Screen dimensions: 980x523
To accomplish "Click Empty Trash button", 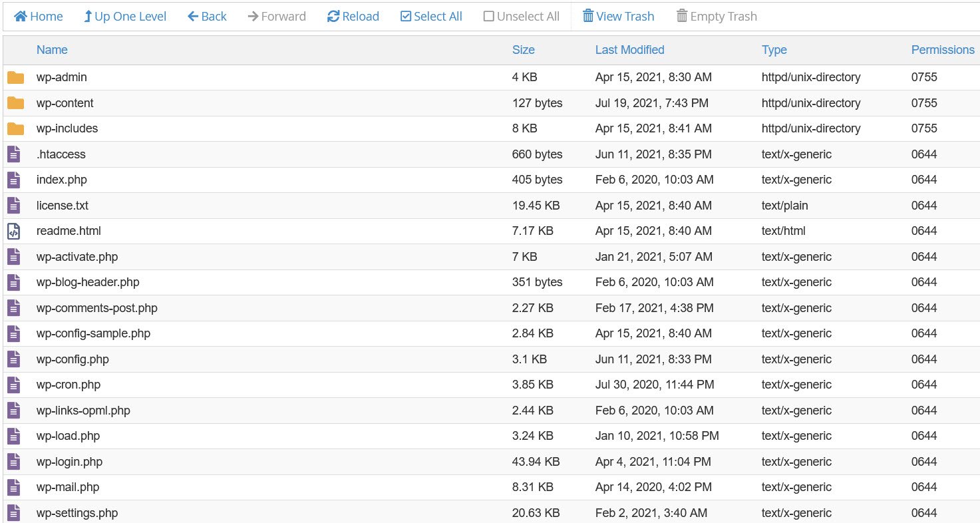I will tap(717, 17).
